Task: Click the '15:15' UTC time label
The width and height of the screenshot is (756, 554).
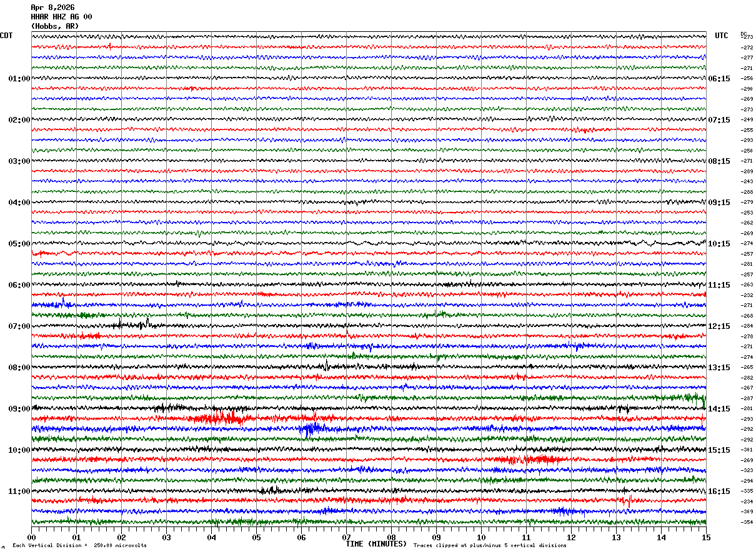Action: tap(719, 450)
